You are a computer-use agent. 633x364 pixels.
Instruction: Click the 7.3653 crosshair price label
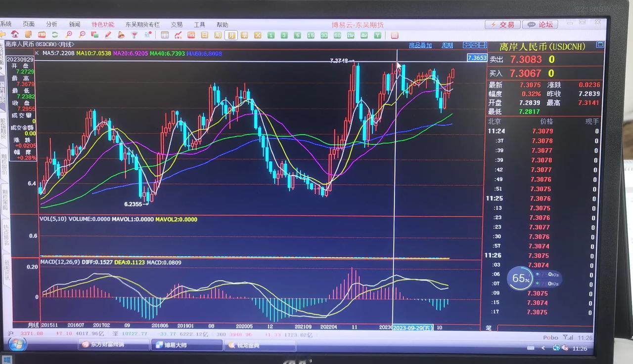(477, 58)
